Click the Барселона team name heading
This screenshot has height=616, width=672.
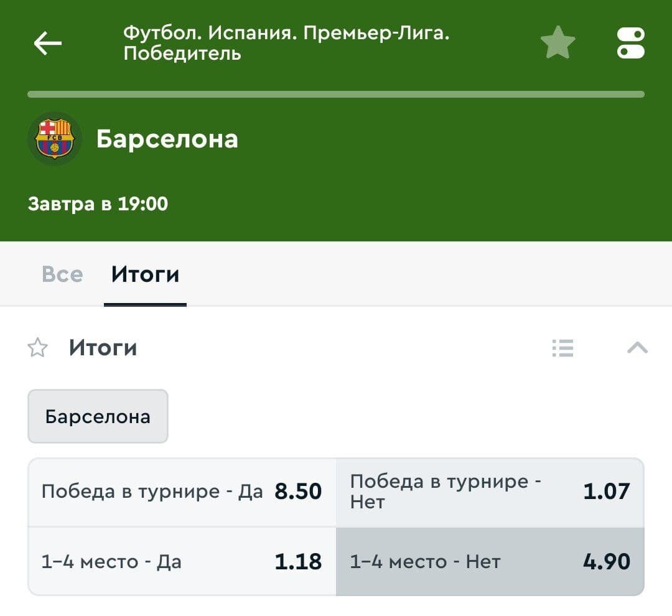coord(167,139)
